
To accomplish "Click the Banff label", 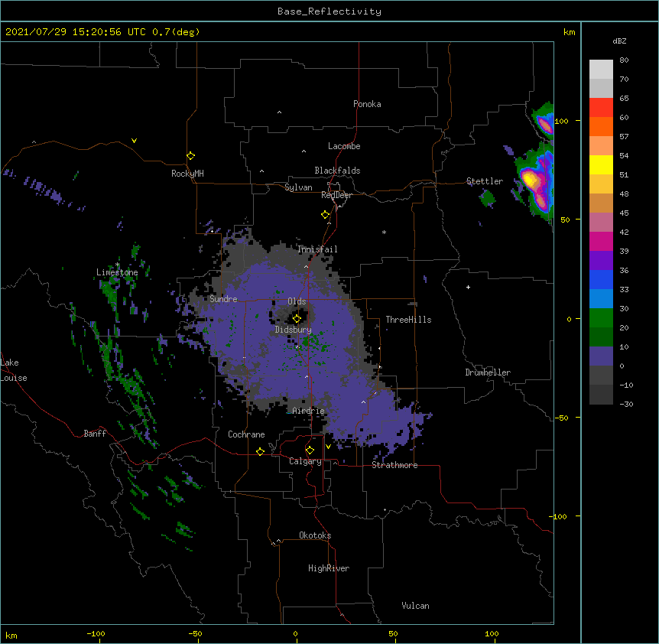I will click(95, 434).
